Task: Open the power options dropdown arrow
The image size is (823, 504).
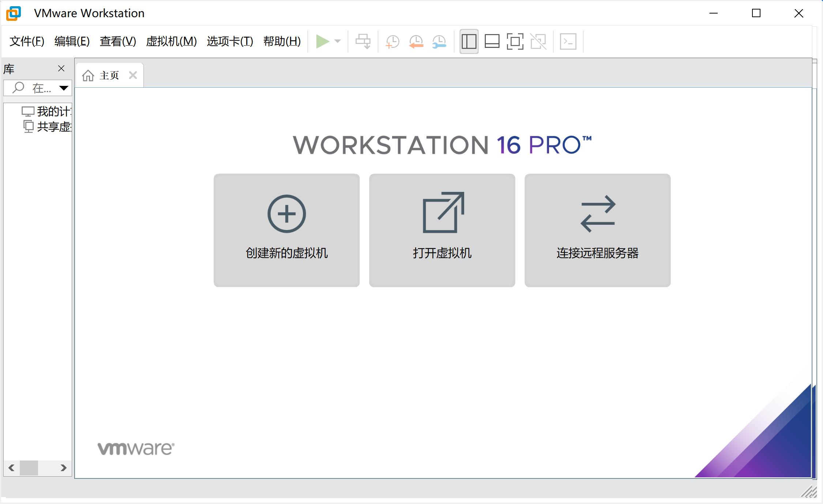Action: tap(337, 41)
